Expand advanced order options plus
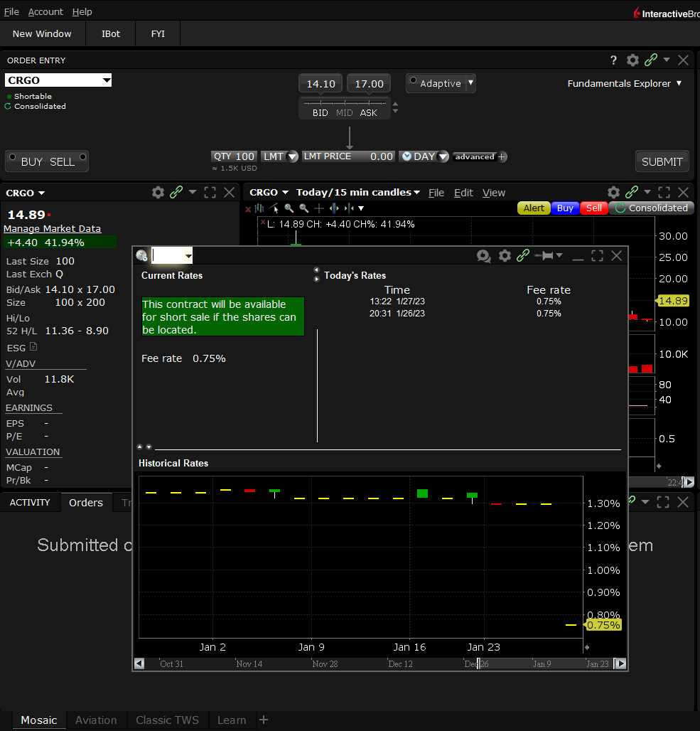700x731 pixels. pos(502,156)
